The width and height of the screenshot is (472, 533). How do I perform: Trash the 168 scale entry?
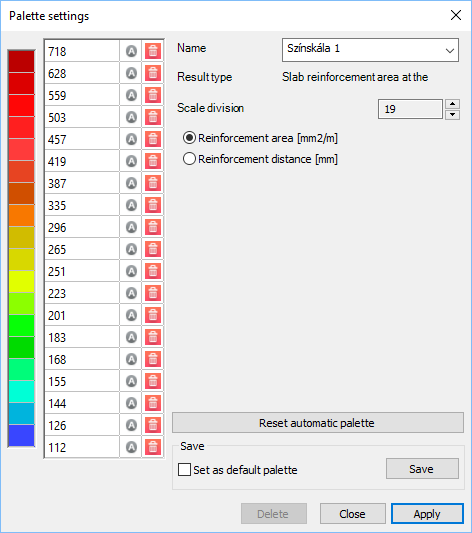coord(153,359)
